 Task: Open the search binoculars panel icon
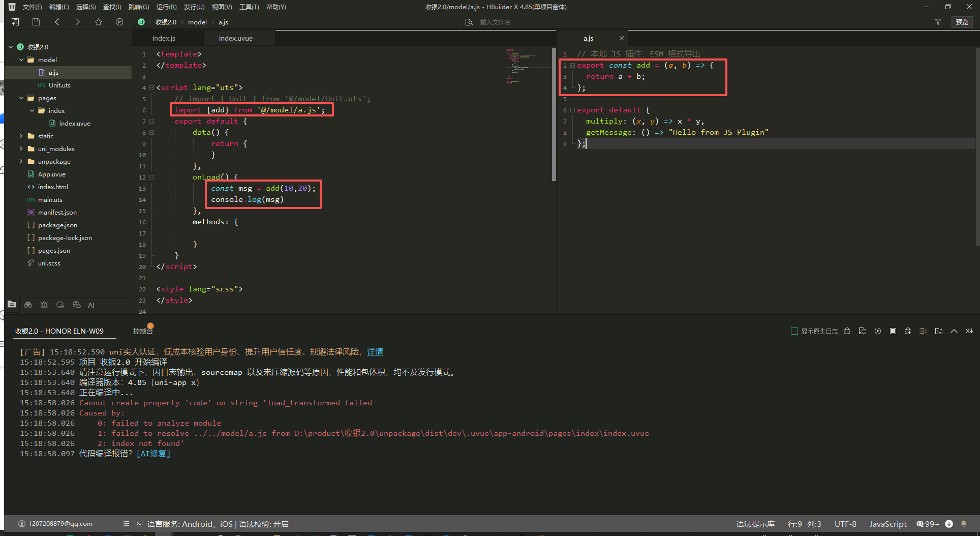(28, 305)
